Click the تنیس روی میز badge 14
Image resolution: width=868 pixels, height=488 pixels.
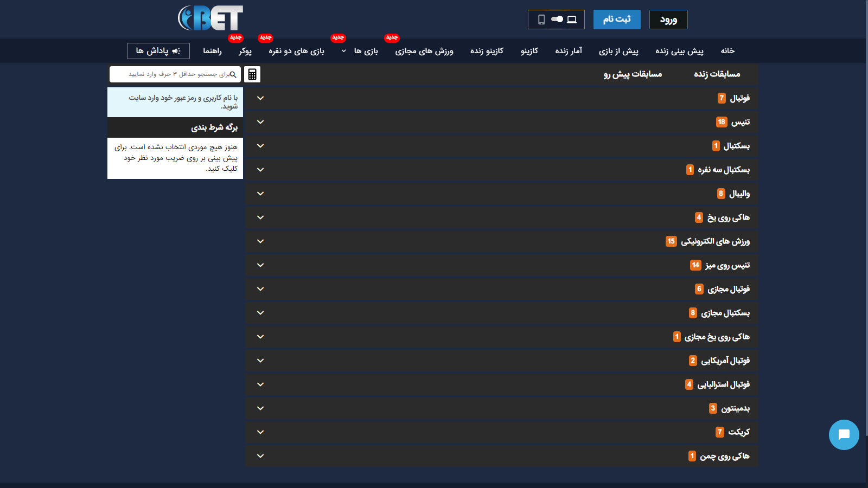695,265
